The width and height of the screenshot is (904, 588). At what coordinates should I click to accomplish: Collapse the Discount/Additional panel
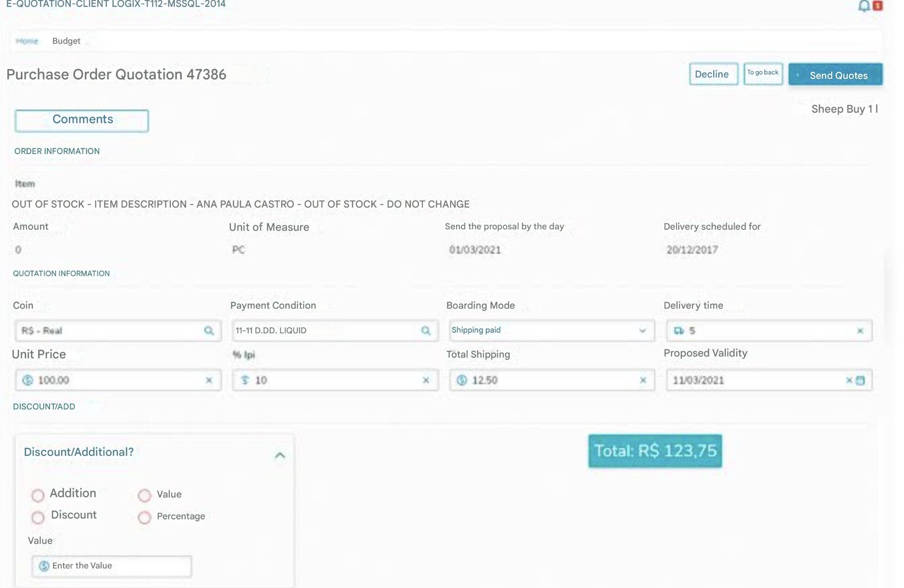coord(279,455)
